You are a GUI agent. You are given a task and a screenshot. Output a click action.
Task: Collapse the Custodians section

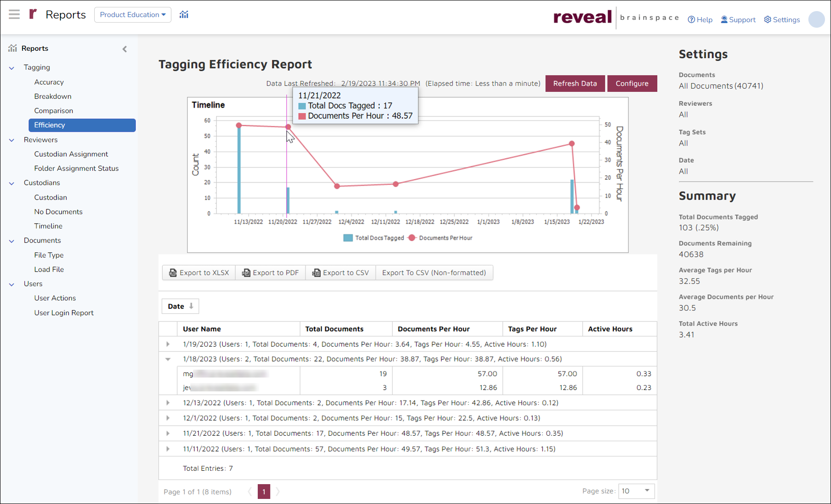coord(12,183)
